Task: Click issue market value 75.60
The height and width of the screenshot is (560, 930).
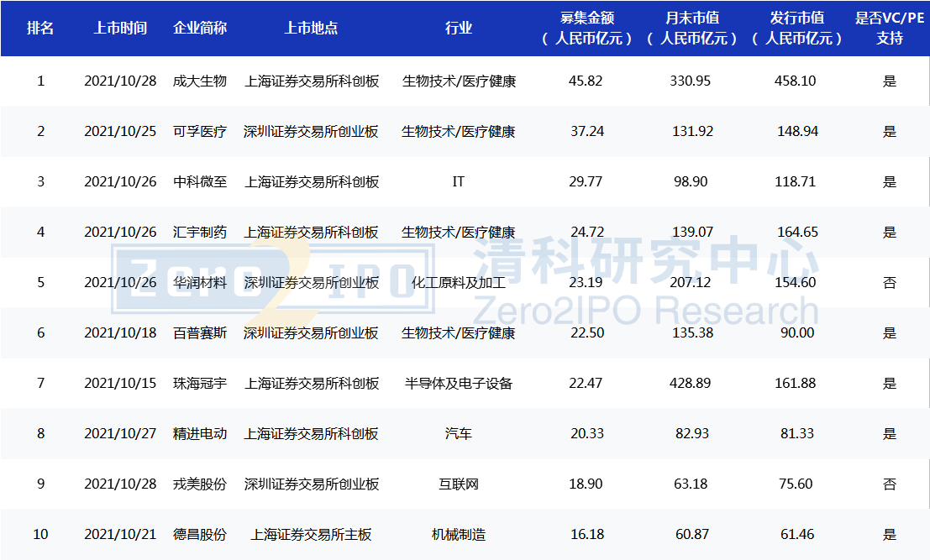Action: click(x=796, y=484)
